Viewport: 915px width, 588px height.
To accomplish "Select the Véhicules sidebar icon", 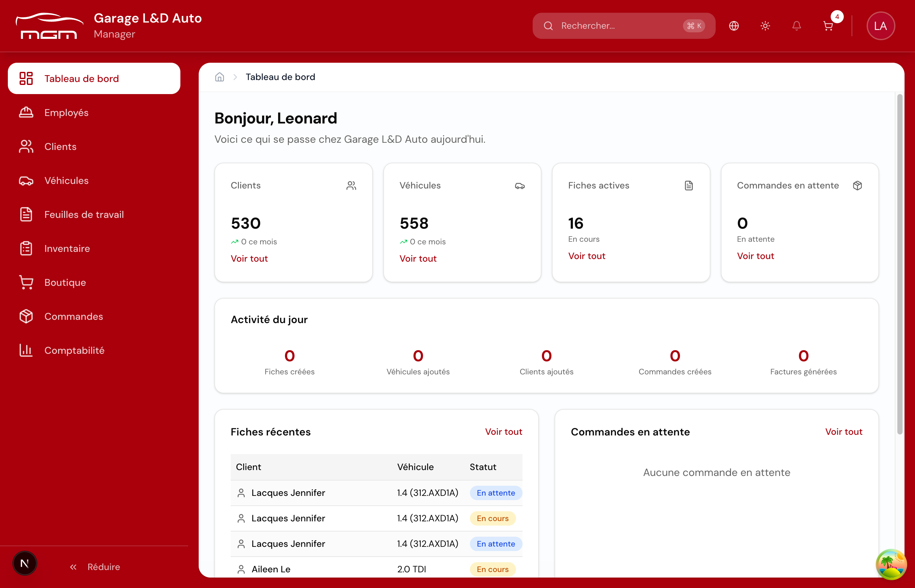I will click(x=25, y=181).
